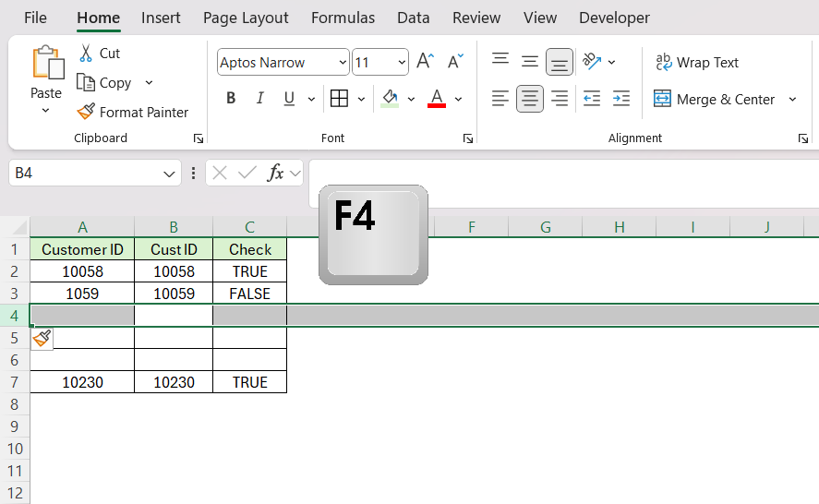Image resolution: width=819 pixels, height=504 pixels.
Task: Toggle Bold formatting
Action: click(x=231, y=98)
